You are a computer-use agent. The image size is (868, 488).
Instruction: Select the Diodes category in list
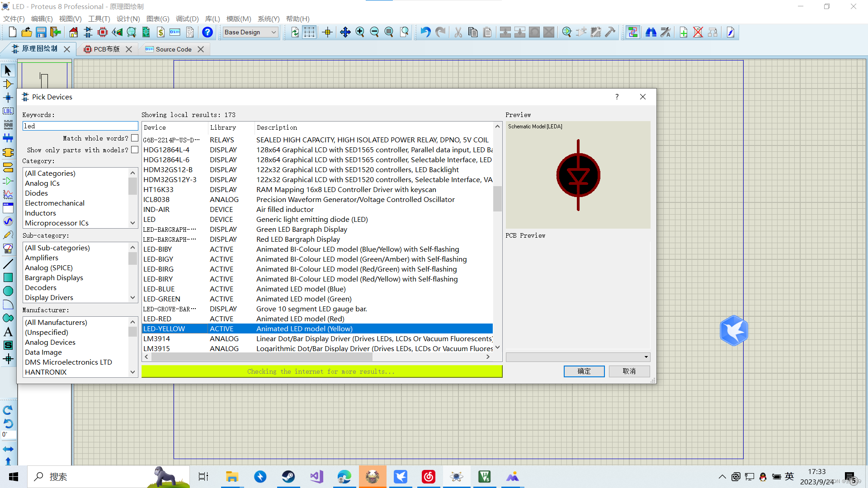coord(36,193)
